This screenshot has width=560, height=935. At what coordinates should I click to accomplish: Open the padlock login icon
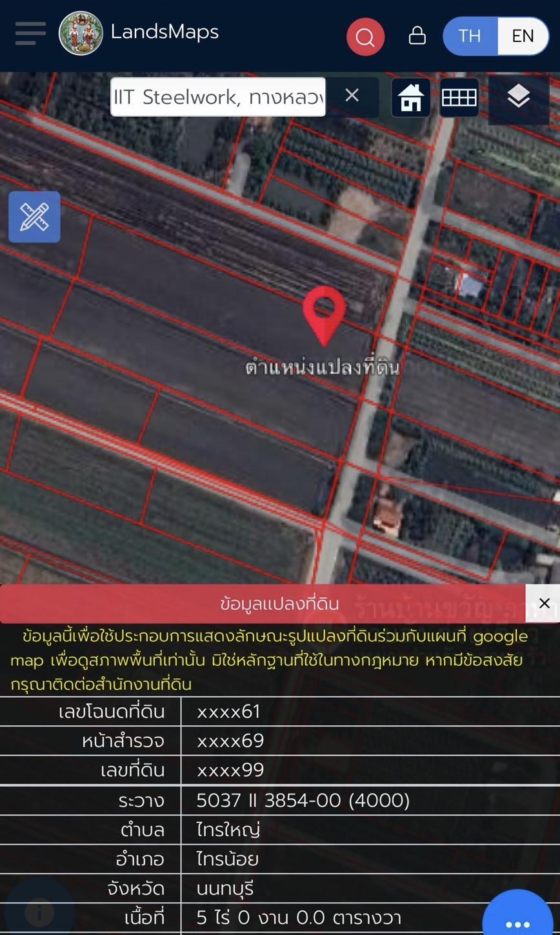coord(417,35)
